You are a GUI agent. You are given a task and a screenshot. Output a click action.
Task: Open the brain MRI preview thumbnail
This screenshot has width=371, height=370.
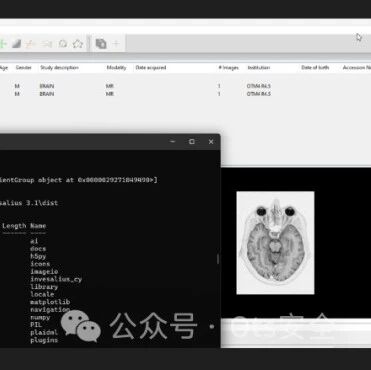[x=275, y=243]
